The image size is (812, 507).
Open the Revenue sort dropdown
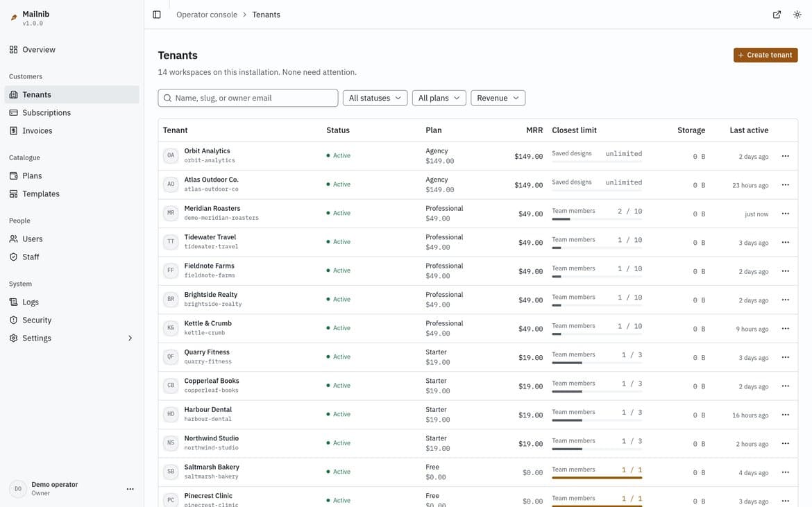point(498,98)
